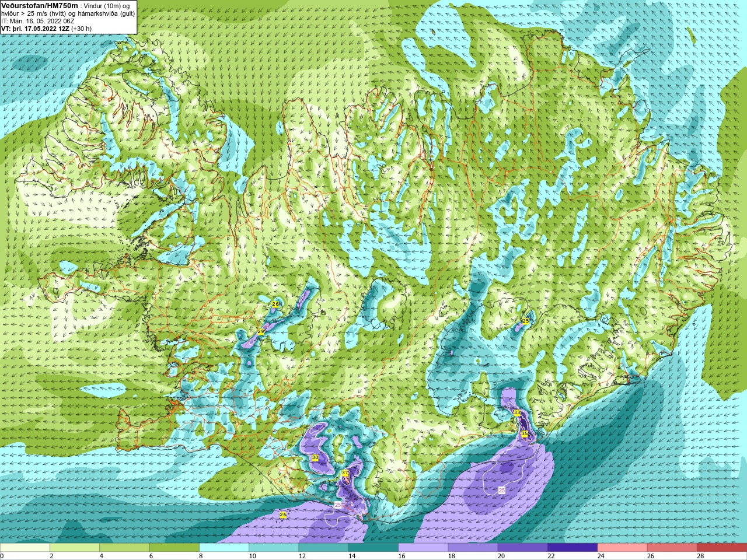Click the 'VT: Þri. 17.05.2022 12Z' valid time line

[35, 29]
